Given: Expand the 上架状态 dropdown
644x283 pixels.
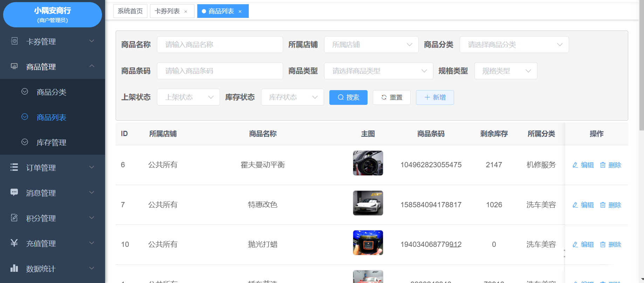Looking at the screenshot, I should point(188,97).
